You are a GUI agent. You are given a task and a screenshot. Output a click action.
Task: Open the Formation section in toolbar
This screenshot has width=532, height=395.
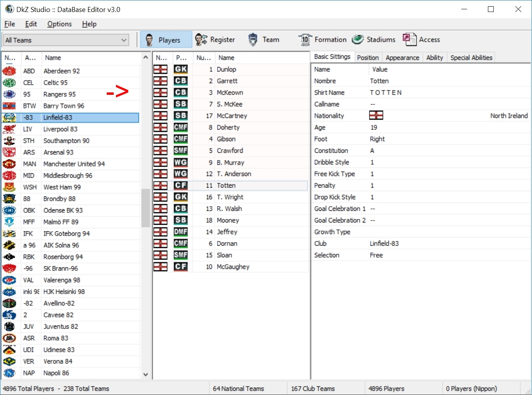point(322,39)
